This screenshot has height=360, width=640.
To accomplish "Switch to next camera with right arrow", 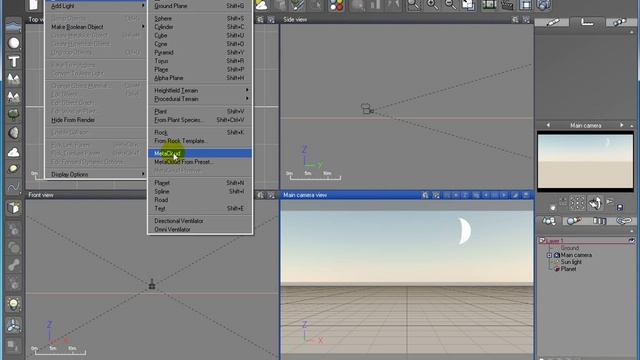I will [x=621, y=125].
